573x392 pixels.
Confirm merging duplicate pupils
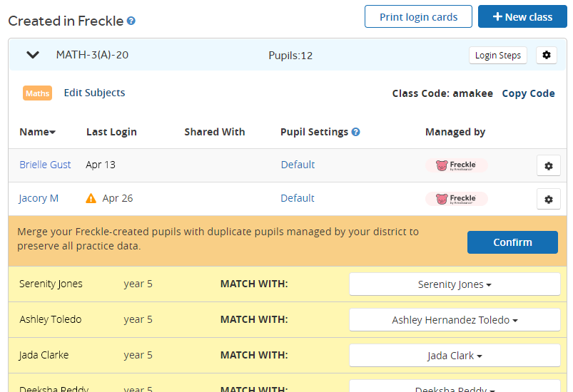pyautogui.click(x=512, y=242)
